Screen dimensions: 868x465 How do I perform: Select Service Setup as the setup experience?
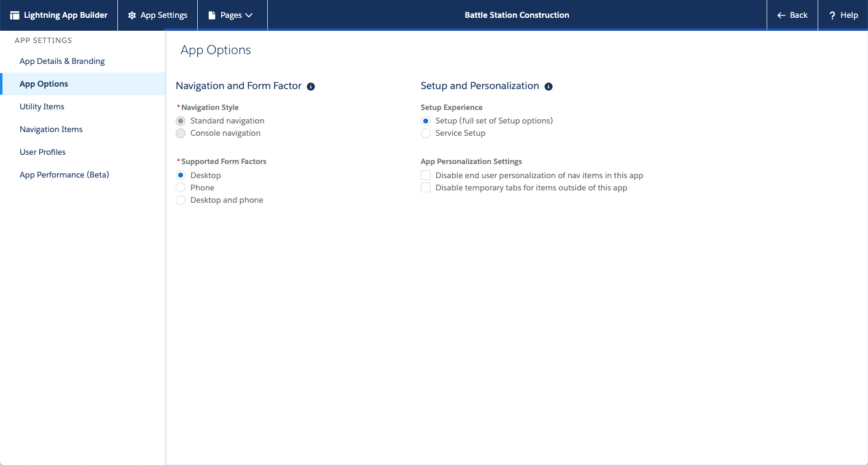coord(426,133)
